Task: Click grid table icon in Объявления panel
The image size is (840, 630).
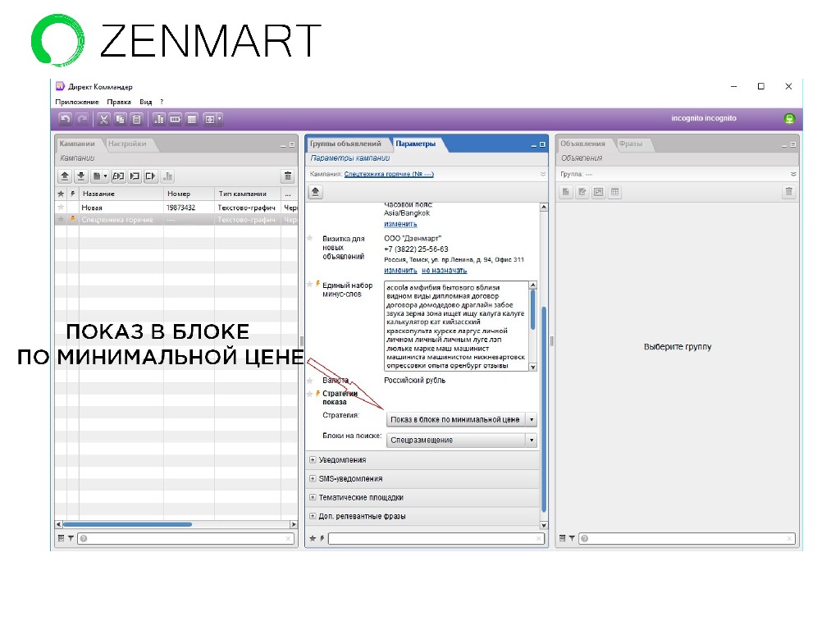Action: coord(615,192)
